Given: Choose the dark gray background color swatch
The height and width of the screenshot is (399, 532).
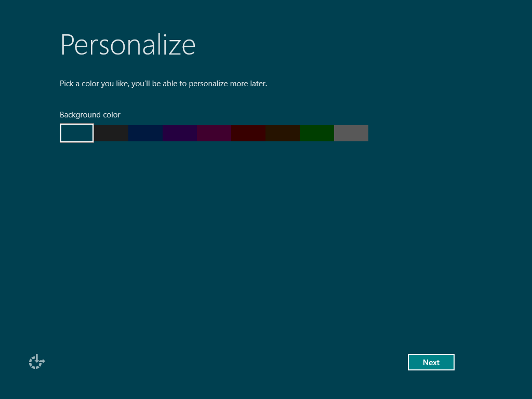Looking at the screenshot, I should pyautogui.click(x=111, y=133).
